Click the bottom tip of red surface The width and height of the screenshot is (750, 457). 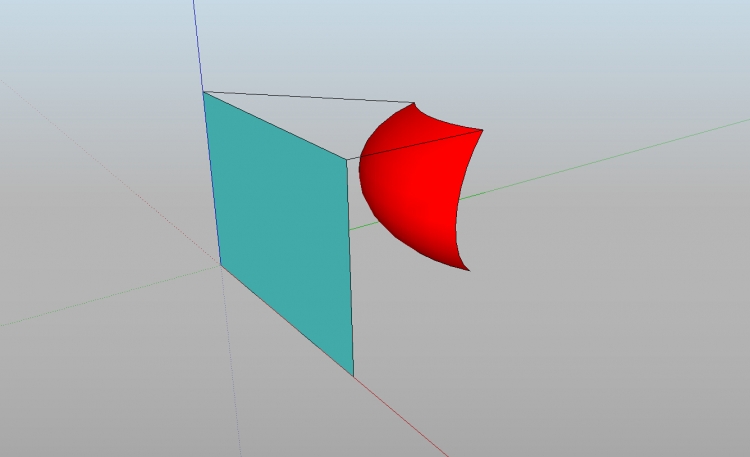pos(466,269)
